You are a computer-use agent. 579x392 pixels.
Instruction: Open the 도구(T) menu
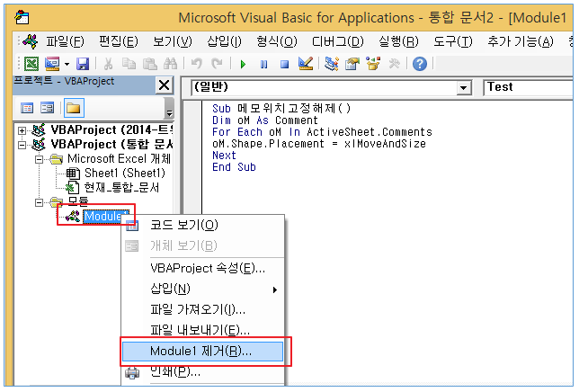[453, 41]
